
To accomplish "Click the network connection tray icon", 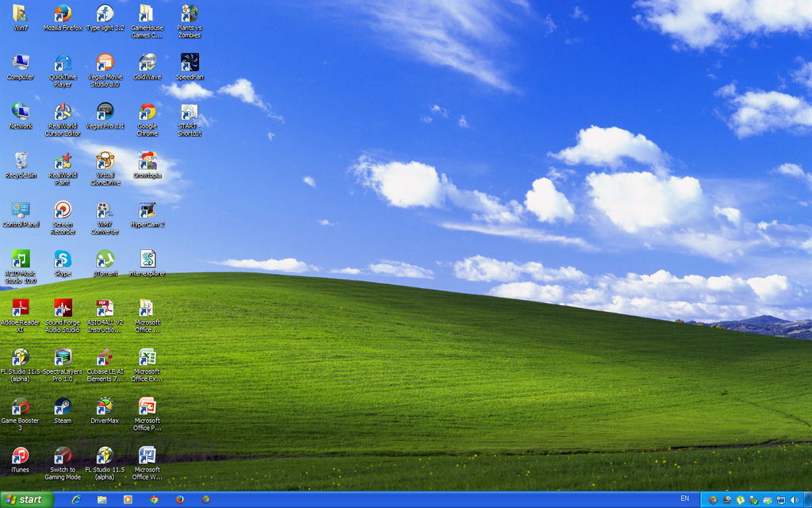I will point(781,500).
